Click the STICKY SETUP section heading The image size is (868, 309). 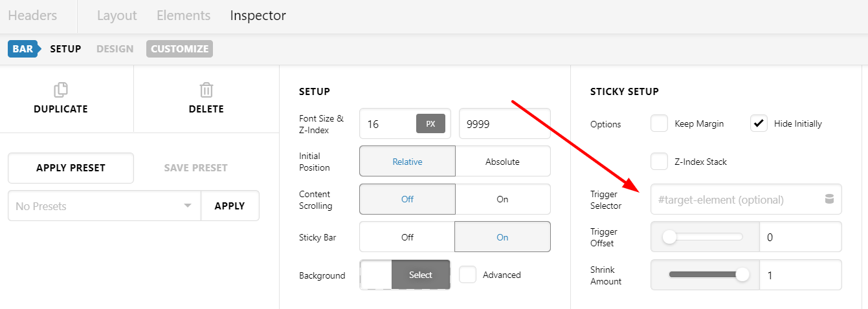(x=625, y=92)
